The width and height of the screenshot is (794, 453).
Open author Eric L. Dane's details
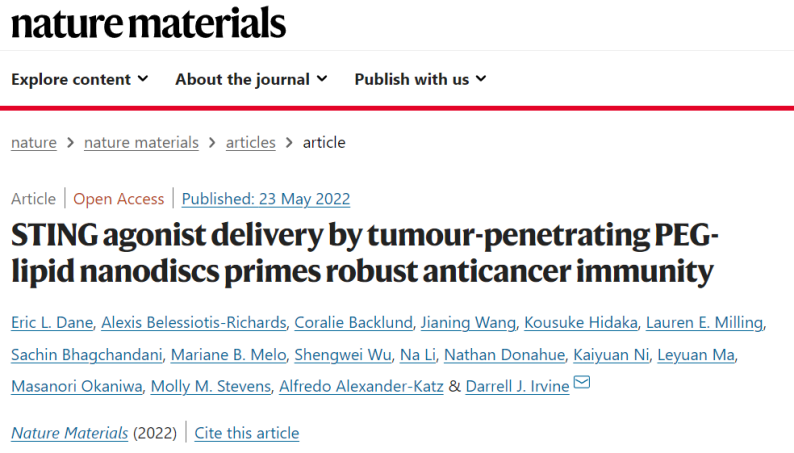click(52, 322)
